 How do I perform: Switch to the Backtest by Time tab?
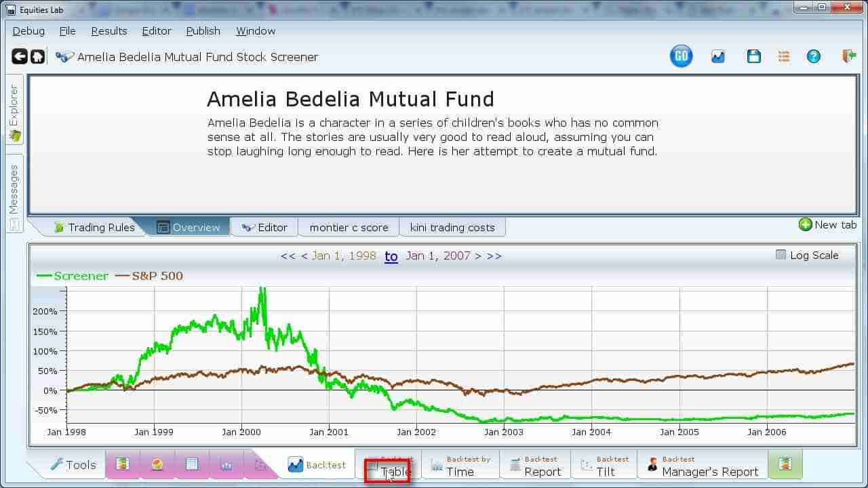tap(460, 466)
